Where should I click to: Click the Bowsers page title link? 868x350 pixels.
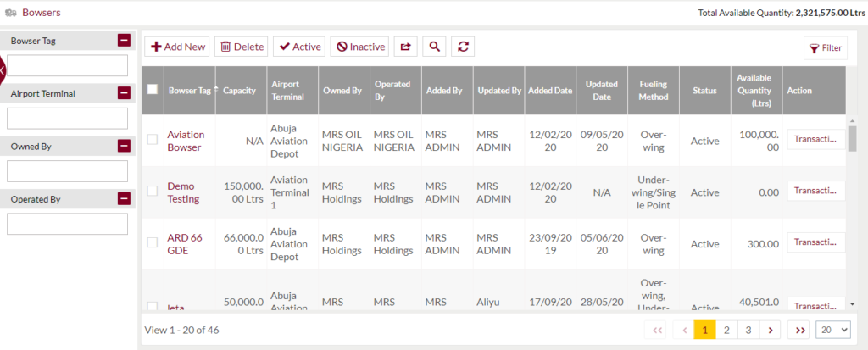(41, 12)
